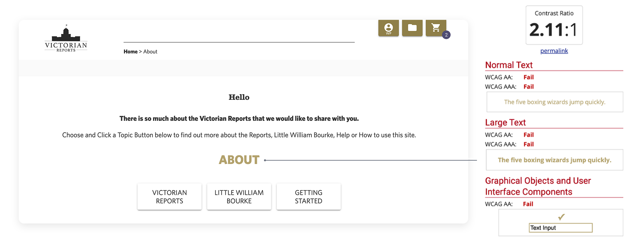Click the Graphical Objects section heading
644x246 pixels.
(x=538, y=186)
